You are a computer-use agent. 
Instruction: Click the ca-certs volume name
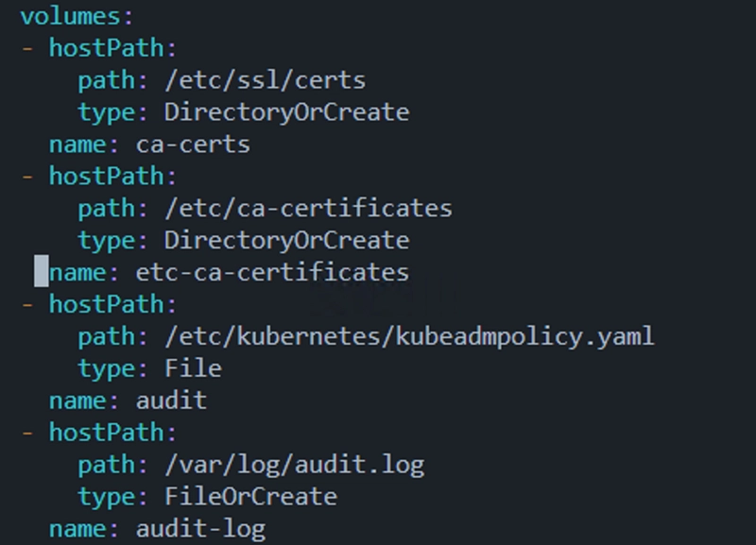click(193, 145)
